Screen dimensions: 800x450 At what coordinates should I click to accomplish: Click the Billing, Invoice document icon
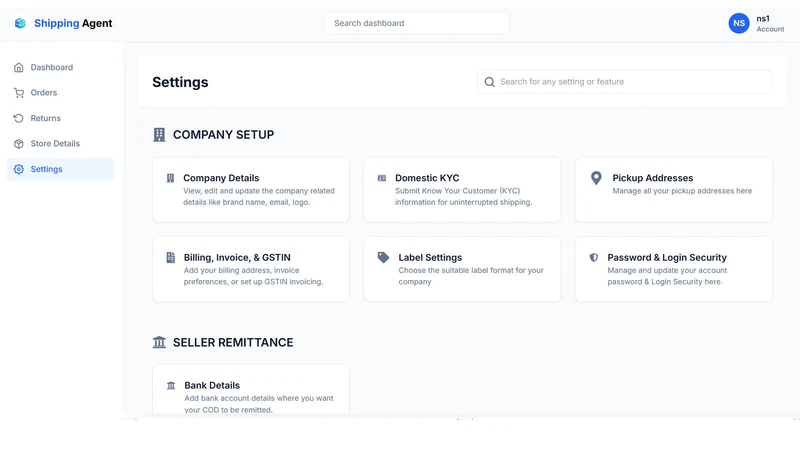pyautogui.click(x=171, y=258)
